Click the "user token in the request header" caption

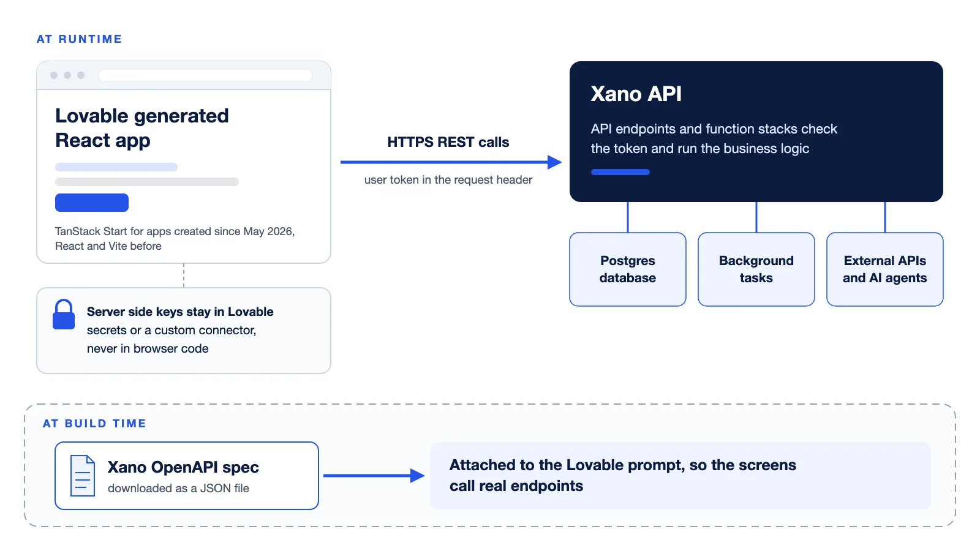(x=448, y=180)
